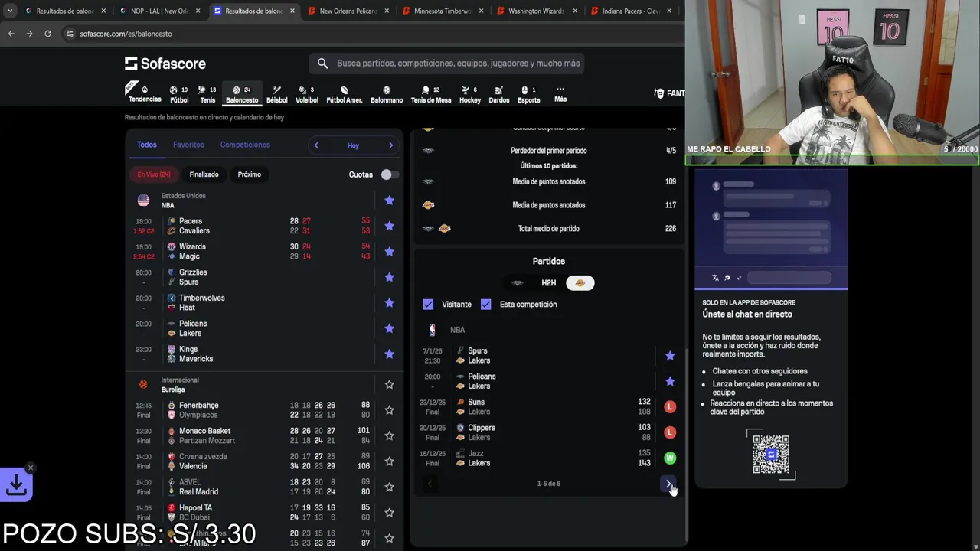Open Béisbol sport section
Viewport: 980px width, 551px height.
(x=277, y=94)
